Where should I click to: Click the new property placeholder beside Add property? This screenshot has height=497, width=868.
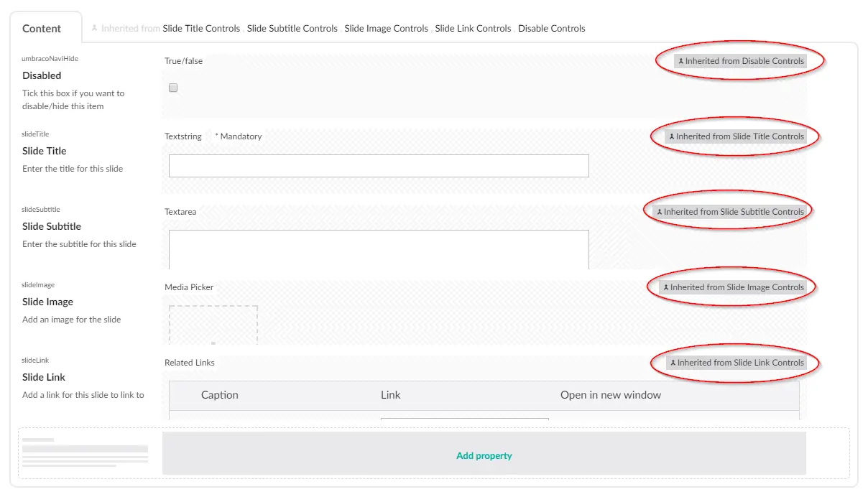(x=84, y=452)
